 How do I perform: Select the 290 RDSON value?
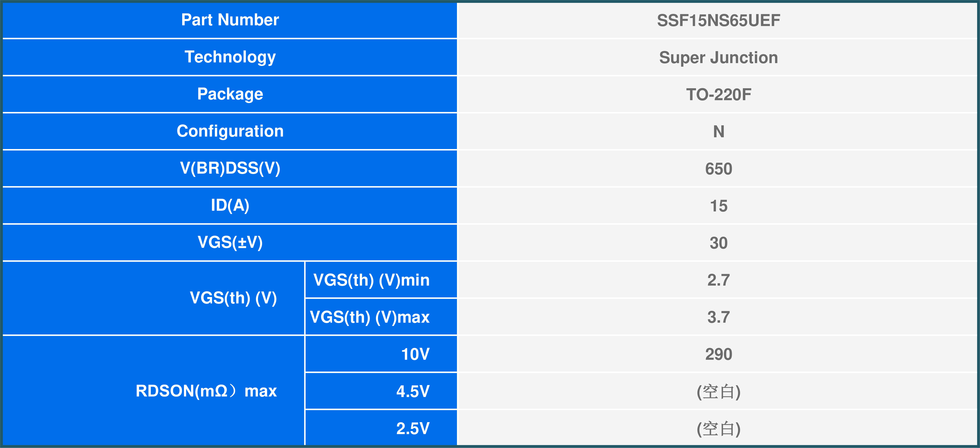click(718, 354)
